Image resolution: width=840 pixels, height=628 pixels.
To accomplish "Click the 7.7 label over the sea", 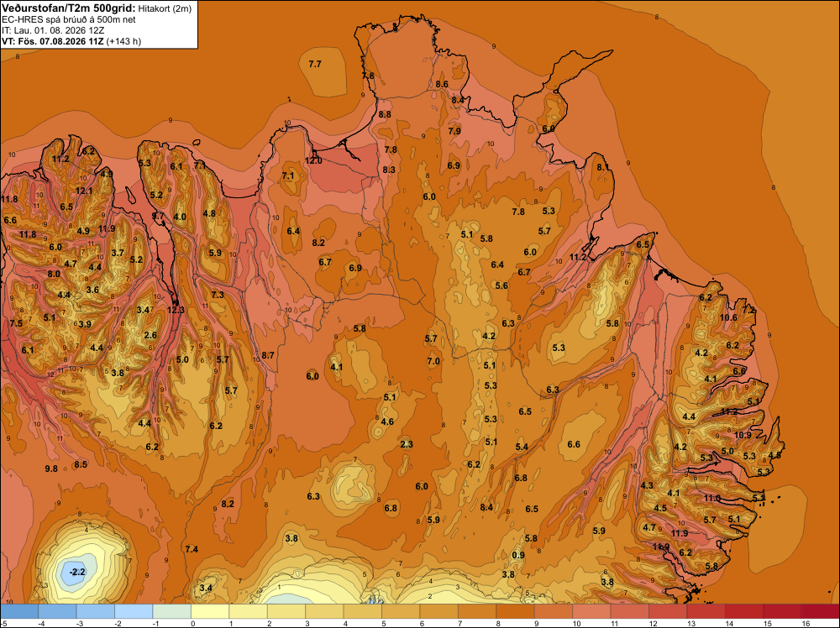I will [x=315, y=64].
